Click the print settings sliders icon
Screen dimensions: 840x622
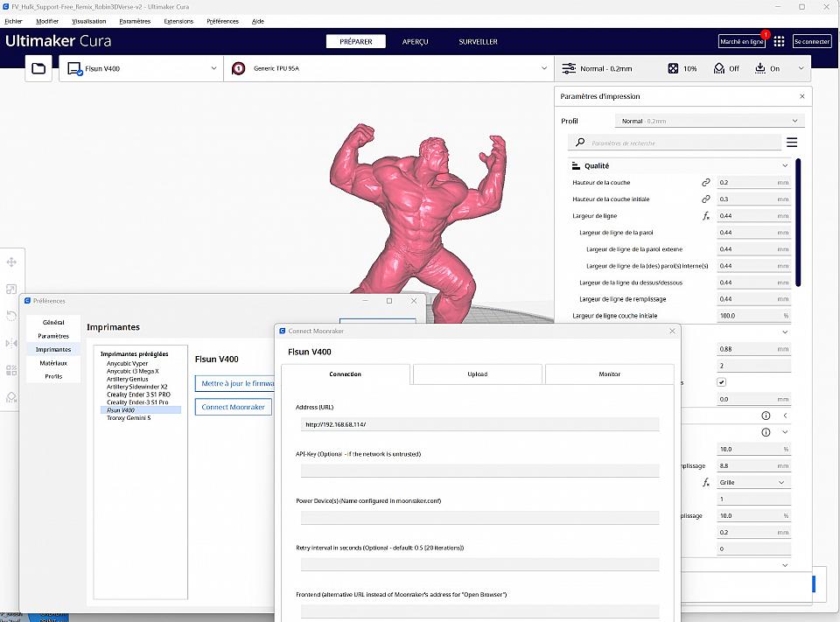569,68
